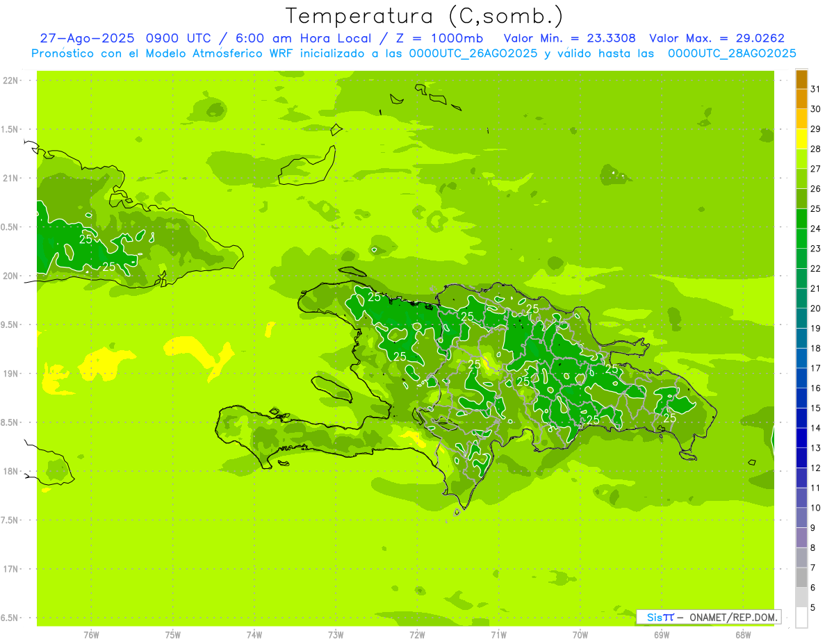Select the date text "27-Ago-2025"
The image size is (834, 644).
88,38
